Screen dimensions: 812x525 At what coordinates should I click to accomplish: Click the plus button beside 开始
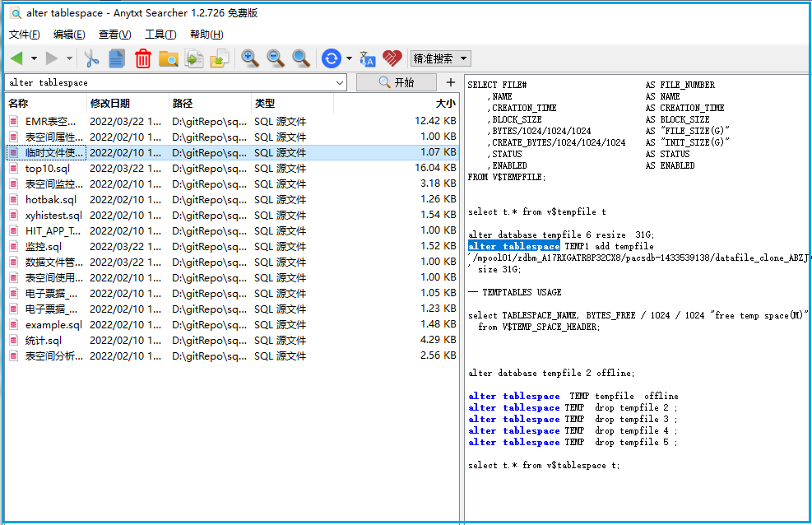coord(450,82)
